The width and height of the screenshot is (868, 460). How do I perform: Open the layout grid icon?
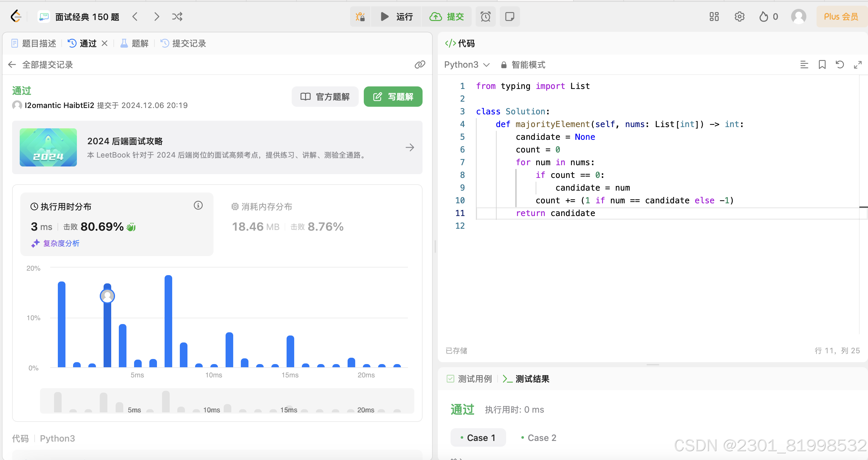point(714,17)
